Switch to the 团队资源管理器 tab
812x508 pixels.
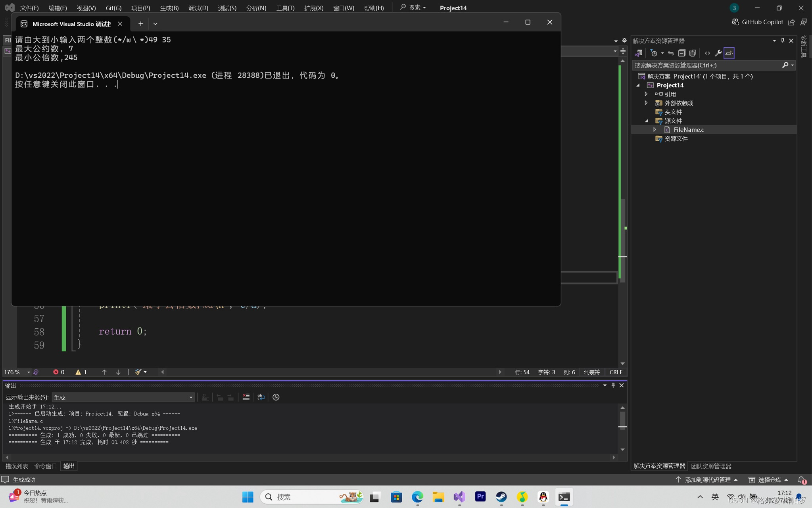point(711,466)
